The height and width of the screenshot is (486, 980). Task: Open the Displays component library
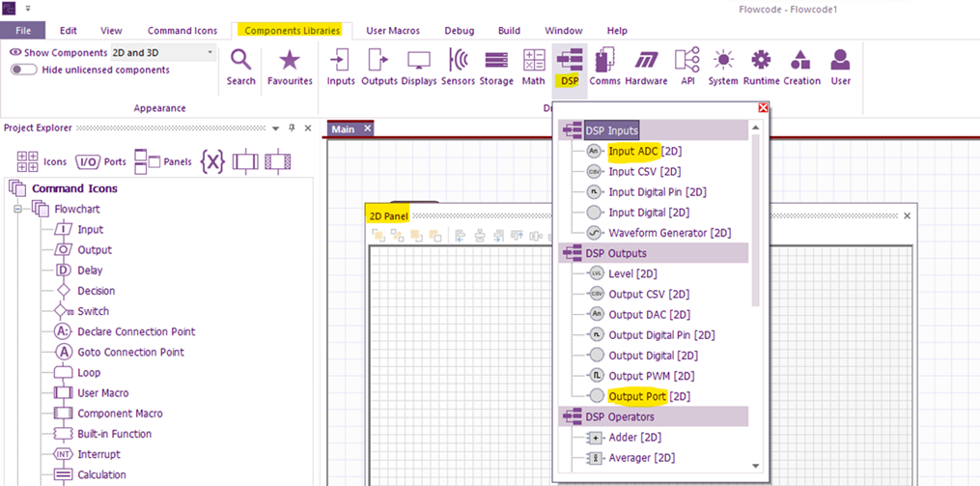click(419, 68)
